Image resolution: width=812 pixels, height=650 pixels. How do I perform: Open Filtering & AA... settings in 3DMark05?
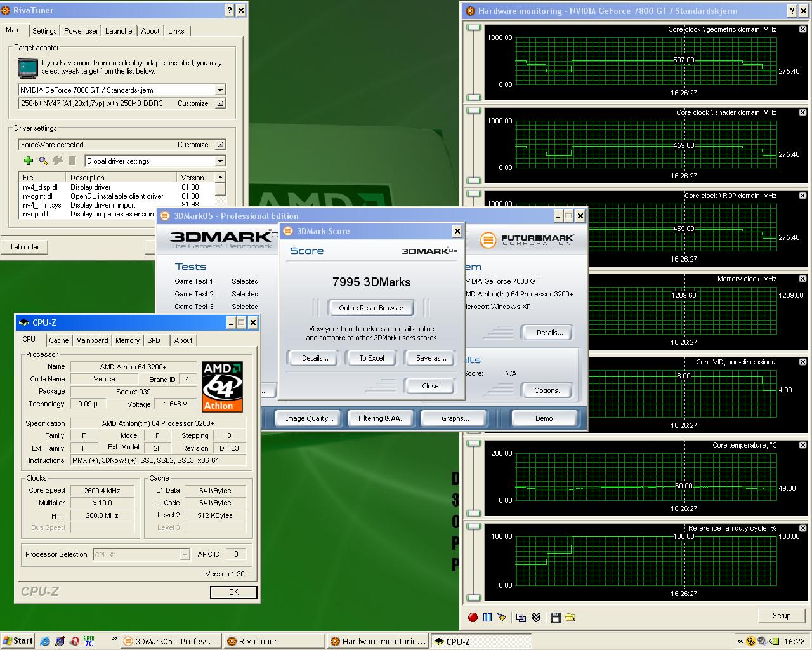coord(382,418)
